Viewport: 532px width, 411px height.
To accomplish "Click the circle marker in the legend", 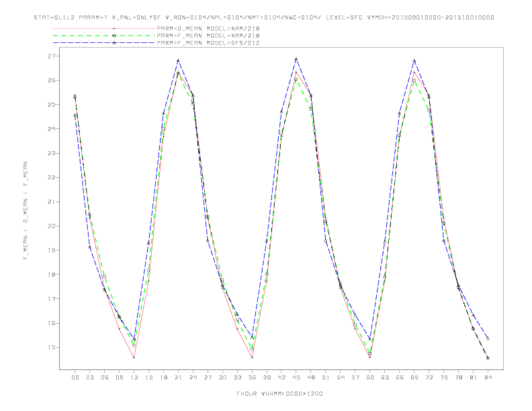I will [x=114, y=36].
